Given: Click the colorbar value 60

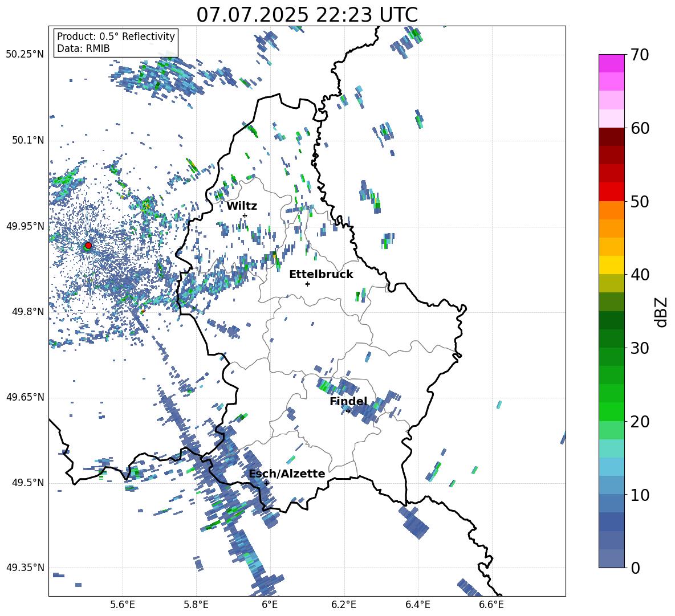Looking at the screenshot, I should (x=640, y=128).
